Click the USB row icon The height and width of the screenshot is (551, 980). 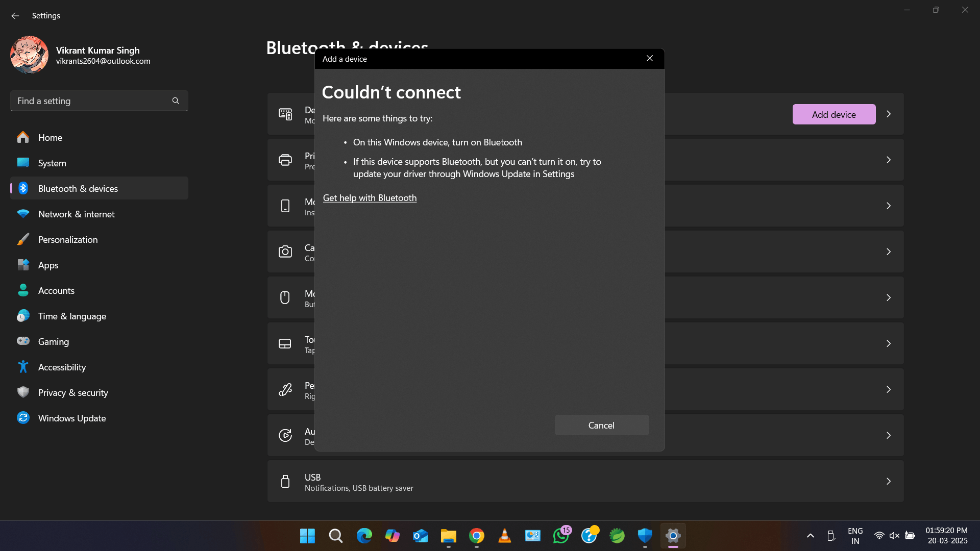(x=285, y=481)
